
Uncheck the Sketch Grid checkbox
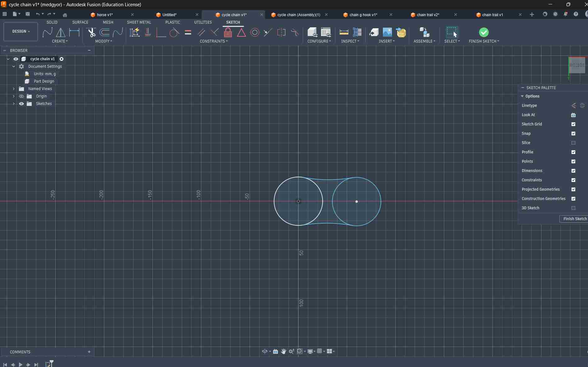tap(573, 124)
